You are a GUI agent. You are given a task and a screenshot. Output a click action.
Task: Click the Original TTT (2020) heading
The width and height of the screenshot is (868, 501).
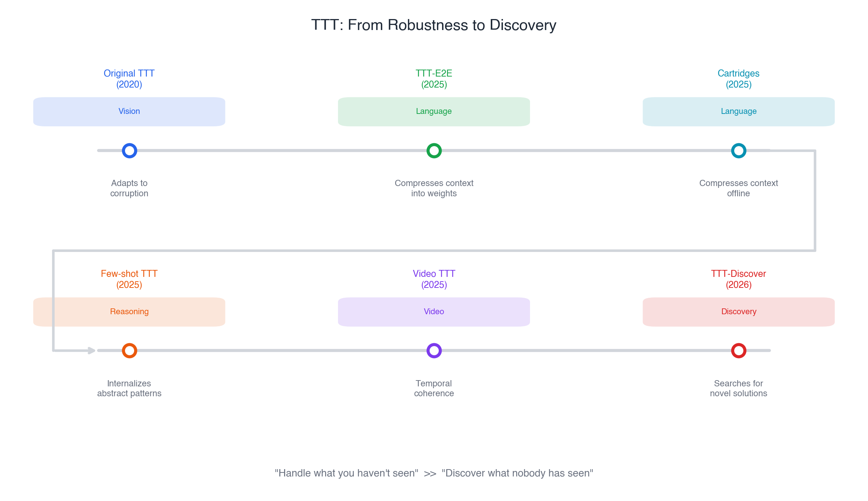[x=129, y=79]
